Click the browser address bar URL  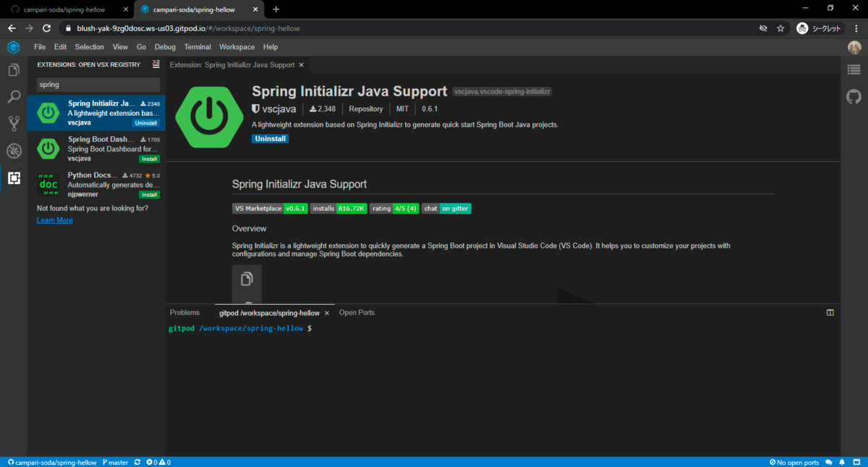(189, 28)
